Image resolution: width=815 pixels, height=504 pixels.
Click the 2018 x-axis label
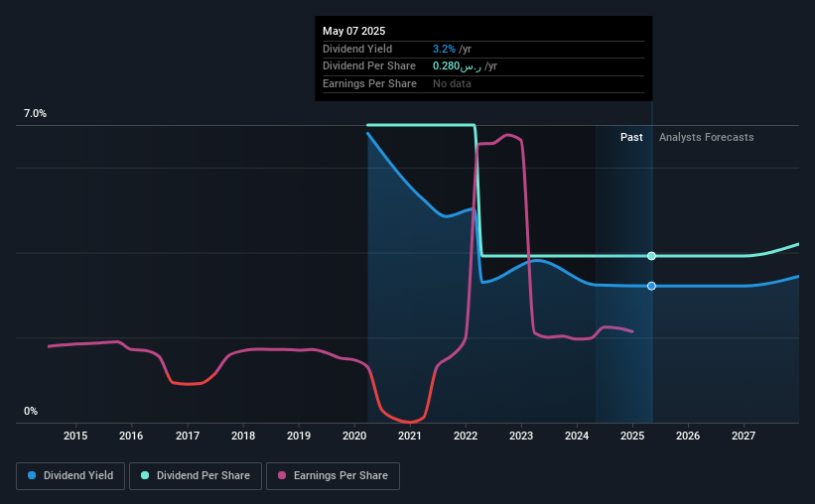pos(243,436)
